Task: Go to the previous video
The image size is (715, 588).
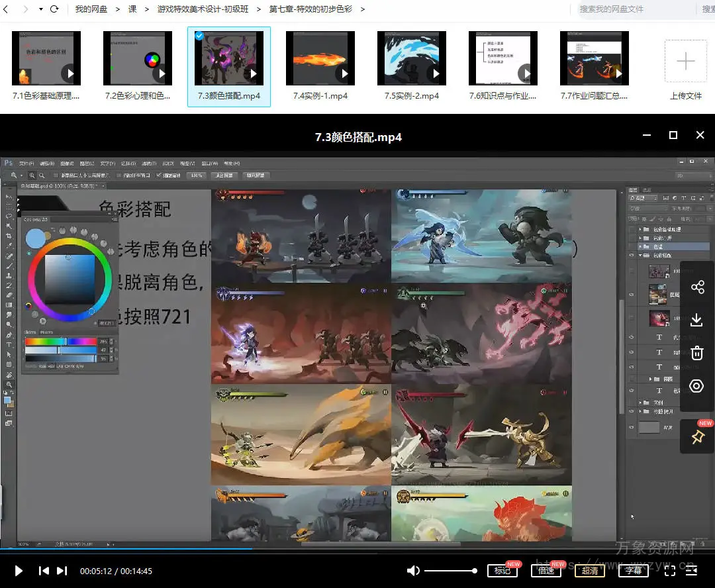Action: 44,570
